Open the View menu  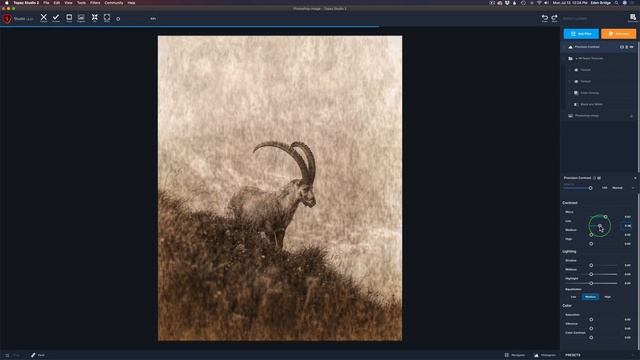pyautogui.click(x=68, y=3)
